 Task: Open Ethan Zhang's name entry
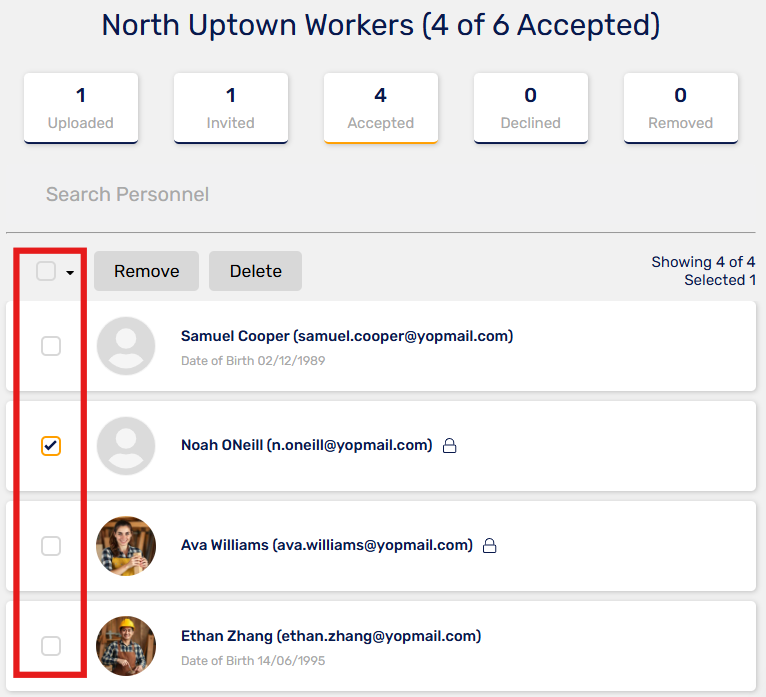pyautogui.click(x=331, y=636)
